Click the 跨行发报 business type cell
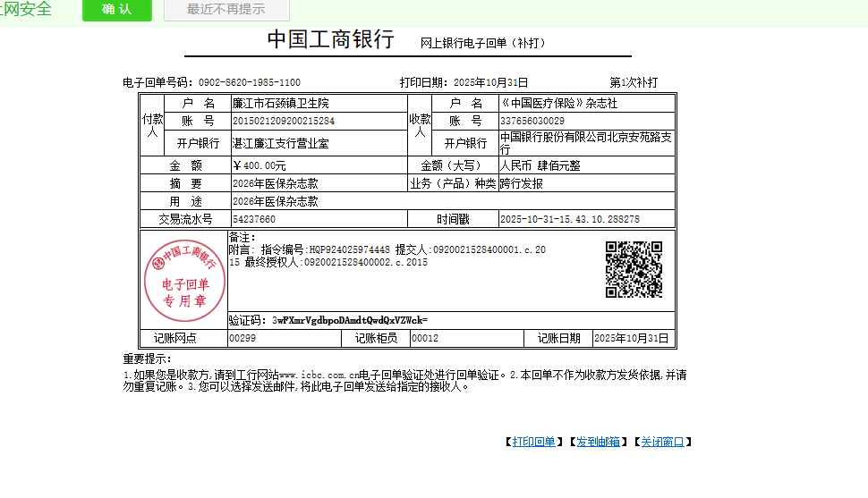This screenshot has height=498, width=868. click(x=521, y=183)
